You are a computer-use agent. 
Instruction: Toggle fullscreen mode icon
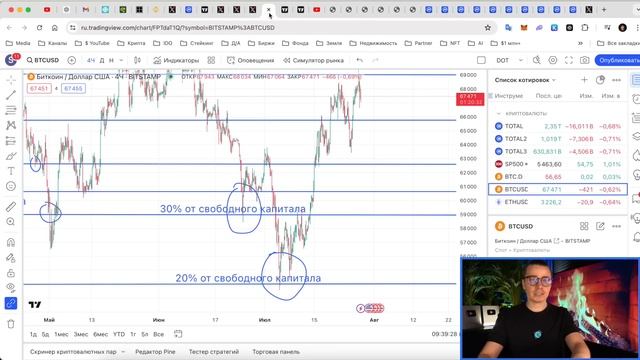click(569, 60)
